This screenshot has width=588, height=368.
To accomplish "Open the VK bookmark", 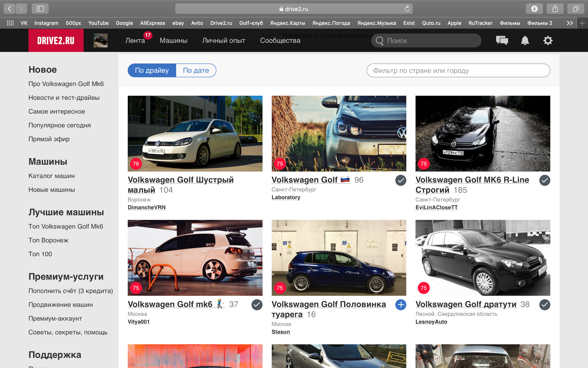I will [24, 23].
